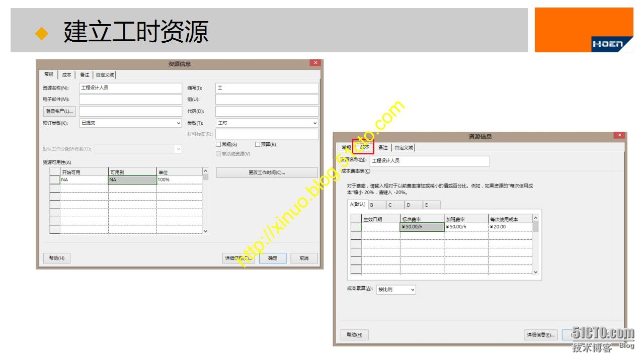Click the 材料标签(R) input field
Screen dimensions: 644x362
click(267, 134)
